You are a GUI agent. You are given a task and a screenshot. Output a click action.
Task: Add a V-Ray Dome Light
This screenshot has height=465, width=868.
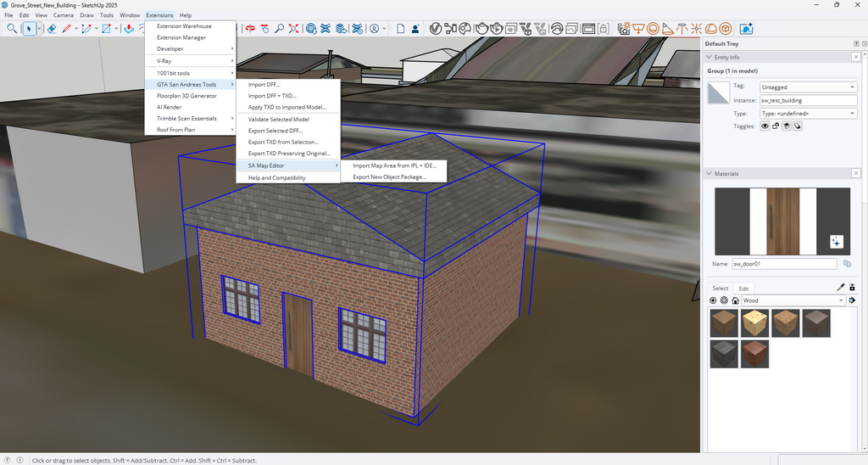[711, 28]
